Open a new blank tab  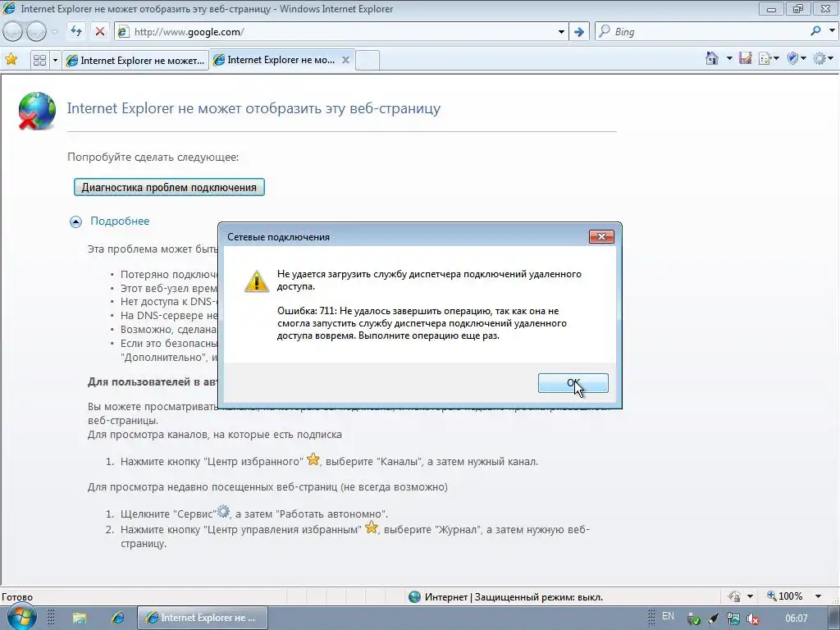pos(367,60)
